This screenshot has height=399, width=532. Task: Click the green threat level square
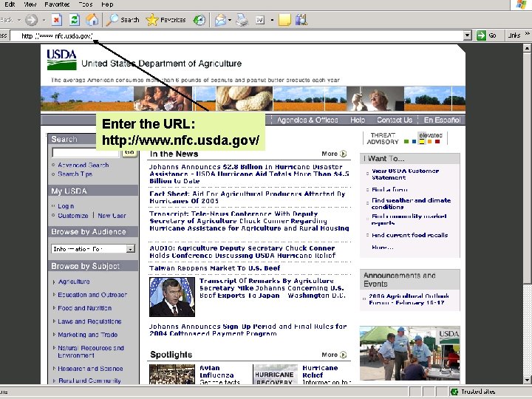point(406,141)
